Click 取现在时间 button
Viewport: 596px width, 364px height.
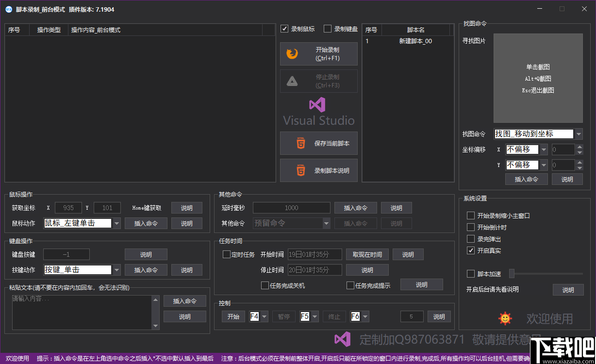pyautogui.click(x=367, y=254)
